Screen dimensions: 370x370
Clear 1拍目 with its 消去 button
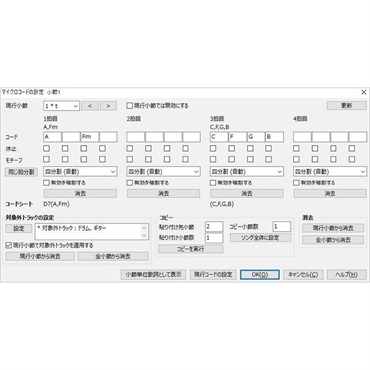click(x=80, y=193)
